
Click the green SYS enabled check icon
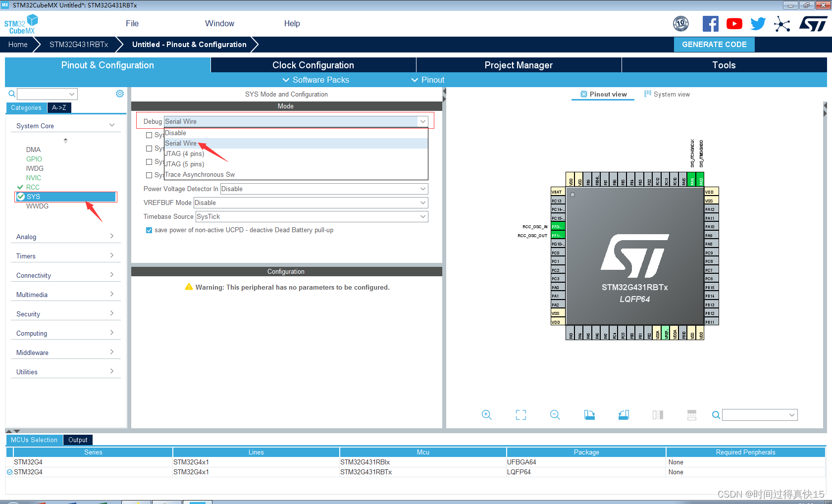(21, 197)
